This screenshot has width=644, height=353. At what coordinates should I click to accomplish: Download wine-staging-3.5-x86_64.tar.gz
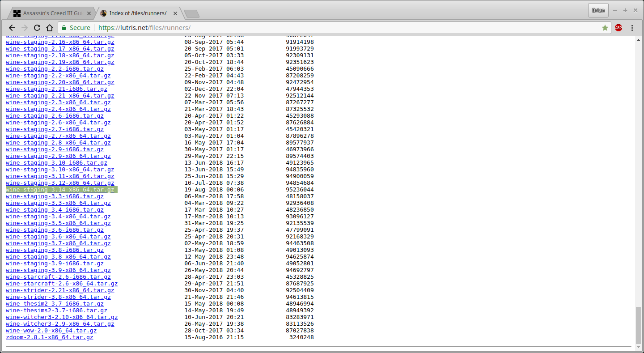pyautogui.click(x=58, y=223)
